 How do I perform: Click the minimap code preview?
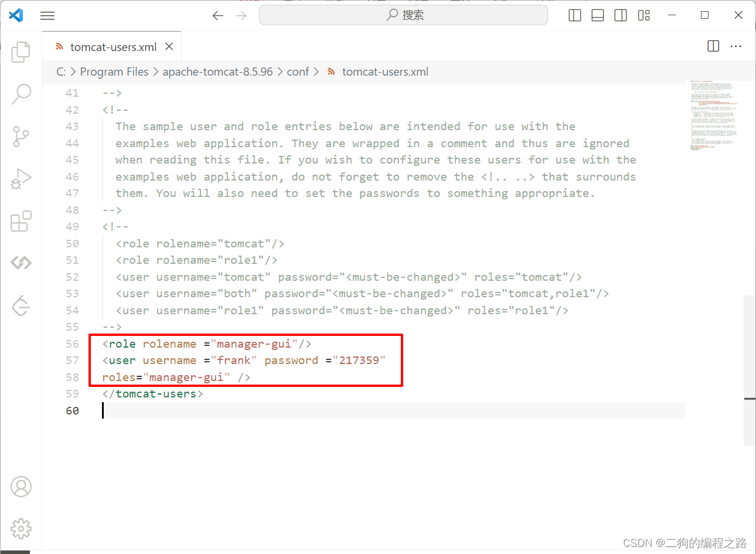[x=713, y=115]
